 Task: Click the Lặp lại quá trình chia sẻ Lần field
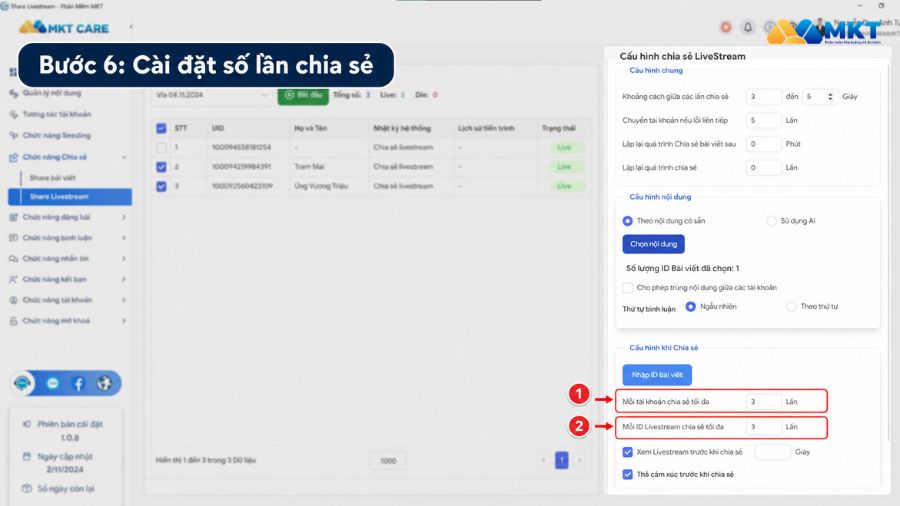point(764,168)
